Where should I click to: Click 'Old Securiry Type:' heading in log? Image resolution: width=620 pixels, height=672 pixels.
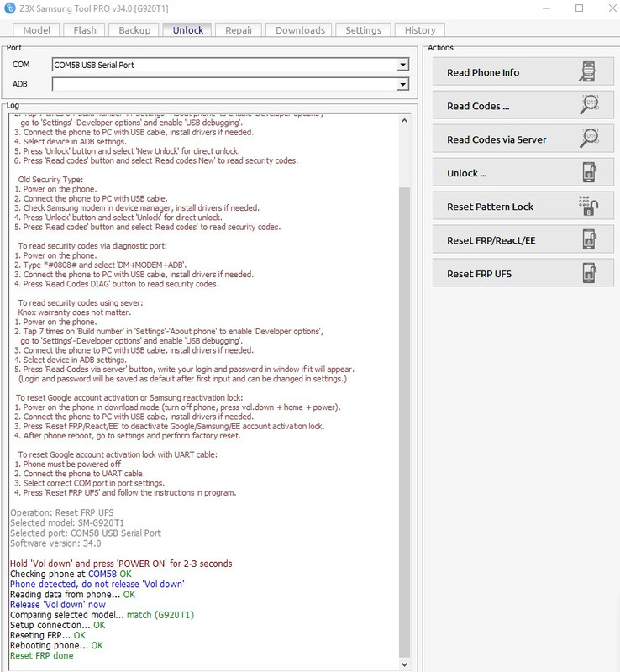point(50,179)
